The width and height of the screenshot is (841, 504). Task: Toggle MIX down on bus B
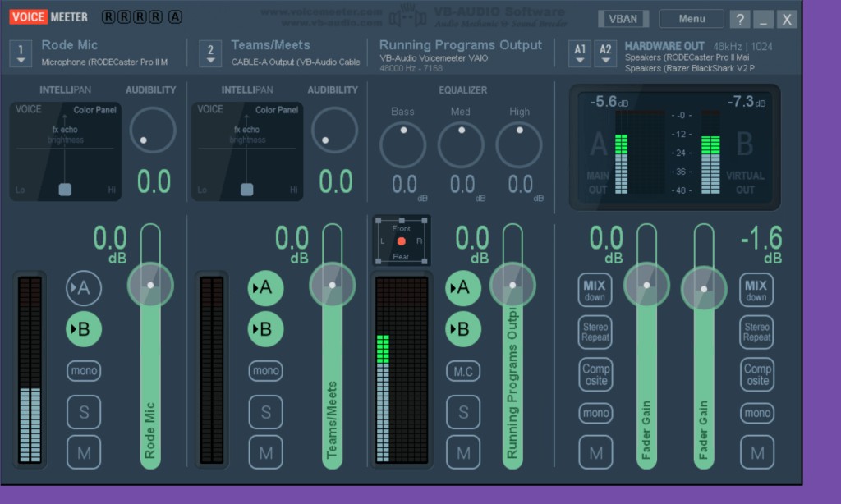pyautogui.click(x=756, y=290)
